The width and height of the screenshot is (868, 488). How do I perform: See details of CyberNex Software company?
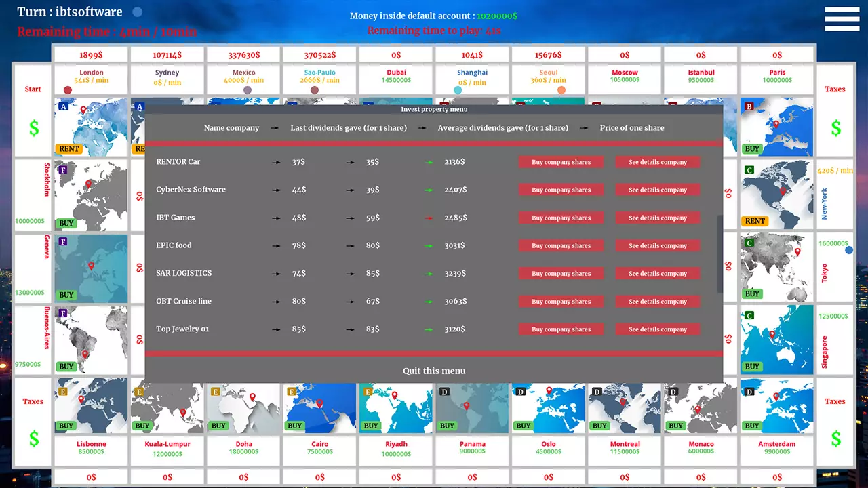tap(657, 190)
